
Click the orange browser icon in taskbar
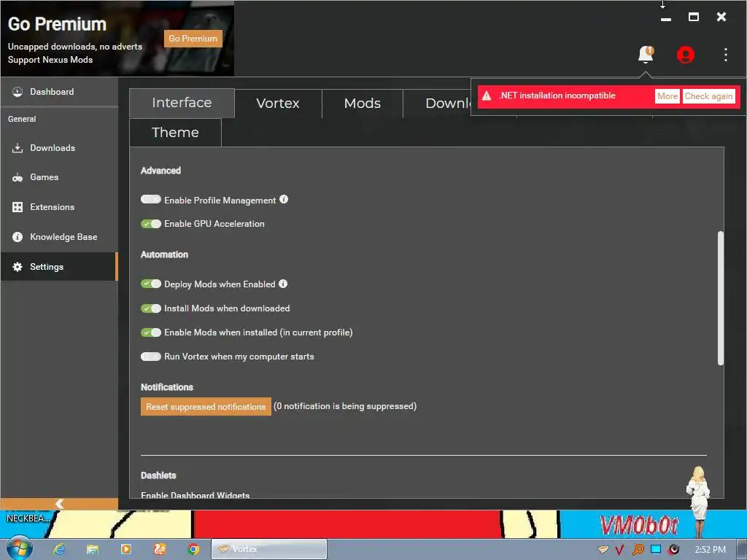click(x=159, y=549)
